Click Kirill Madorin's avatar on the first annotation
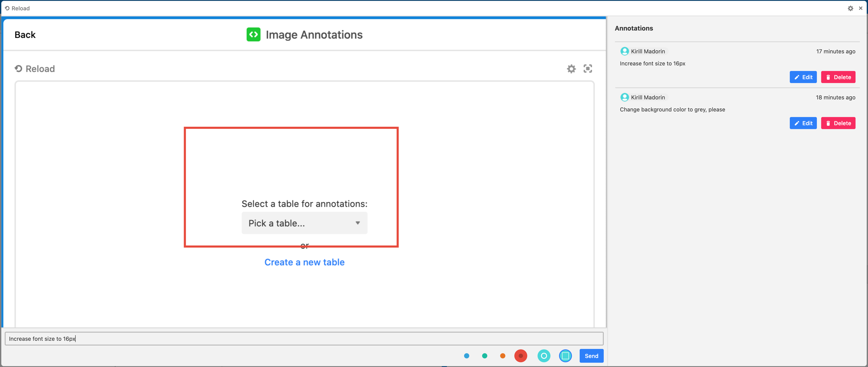 pos(624,51)
